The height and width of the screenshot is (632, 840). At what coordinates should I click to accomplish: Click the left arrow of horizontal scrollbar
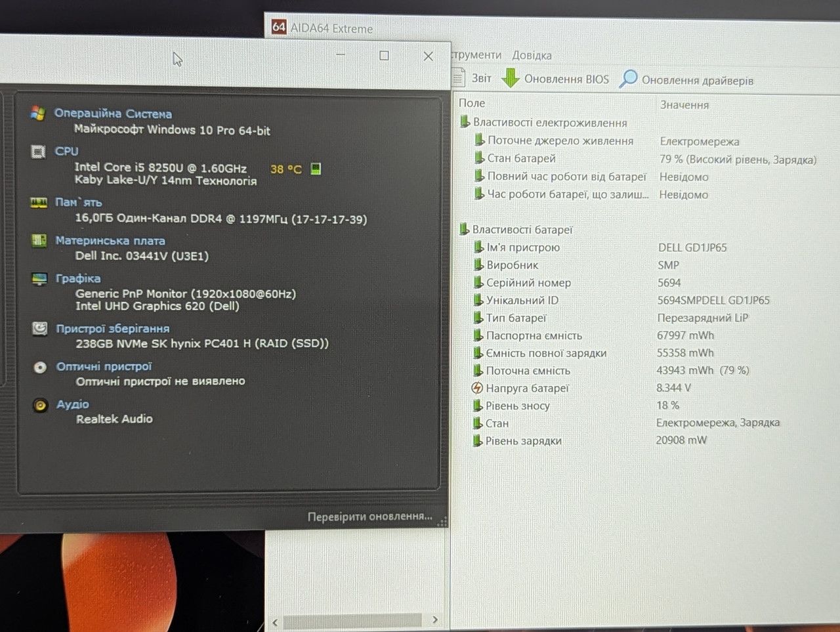click(275, 621)
